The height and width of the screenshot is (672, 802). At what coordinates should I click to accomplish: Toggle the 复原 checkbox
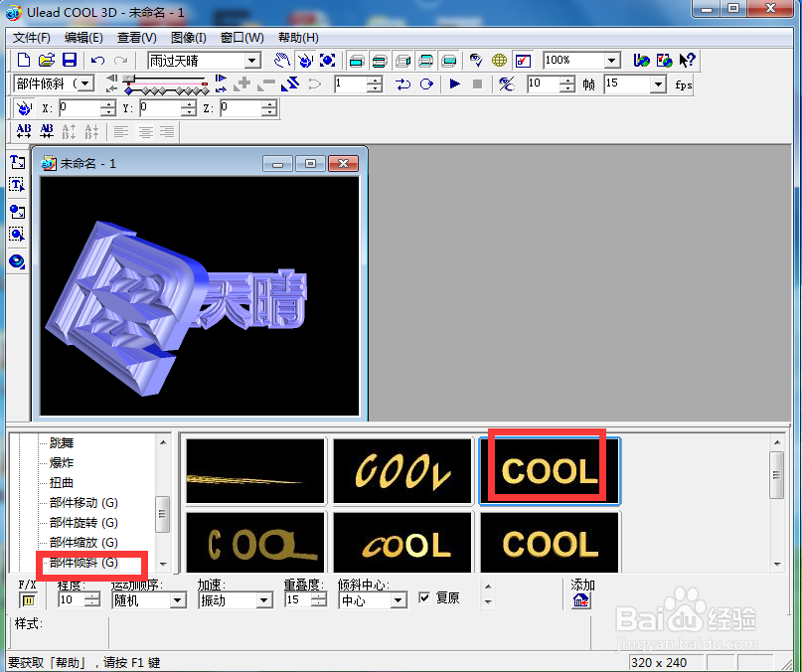tap(424, 597)
